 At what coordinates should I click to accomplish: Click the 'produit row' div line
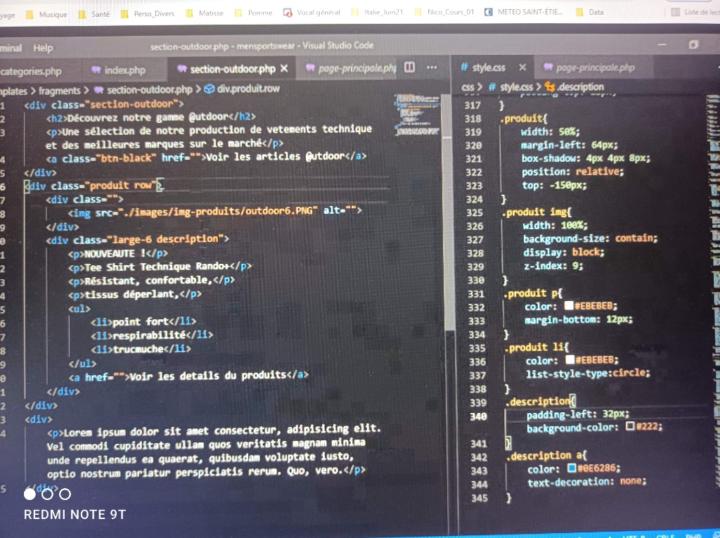tap(94, 186)
